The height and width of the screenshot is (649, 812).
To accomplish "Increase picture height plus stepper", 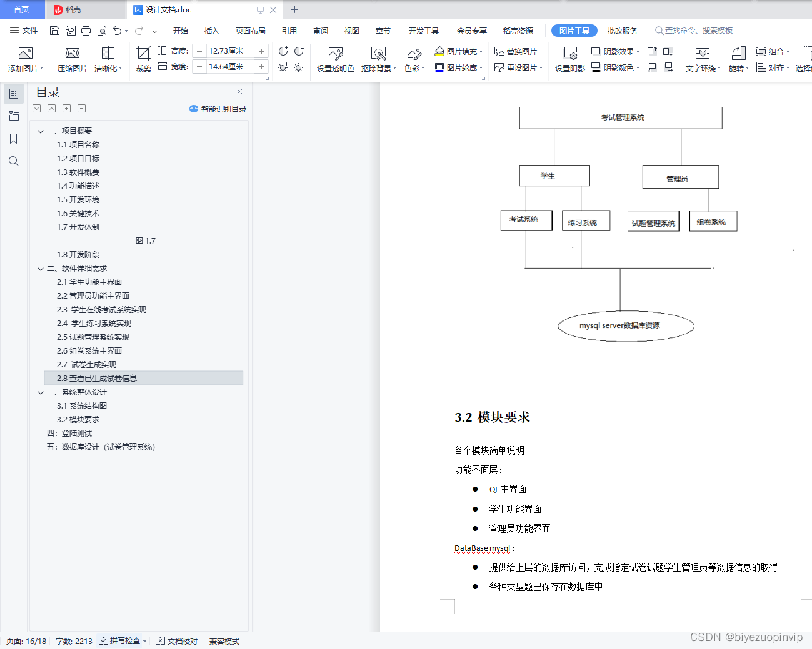I will (261, 51).
